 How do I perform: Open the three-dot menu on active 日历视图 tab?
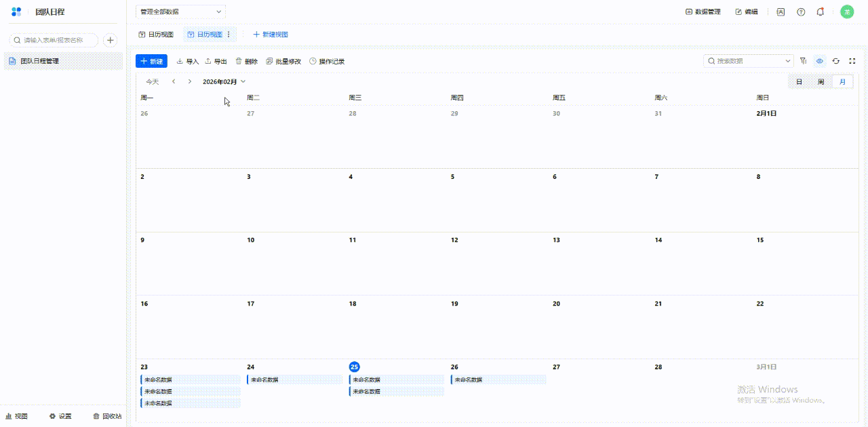click(229, 34)
